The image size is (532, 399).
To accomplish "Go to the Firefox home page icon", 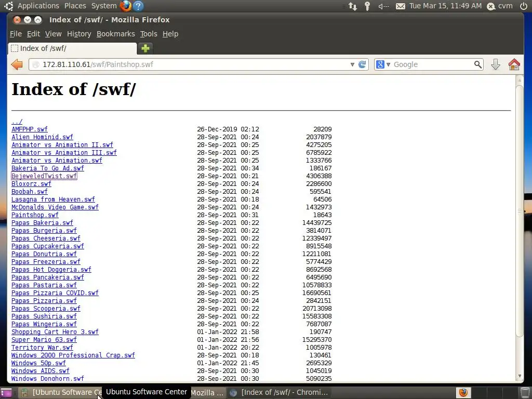I will [514, 64].
